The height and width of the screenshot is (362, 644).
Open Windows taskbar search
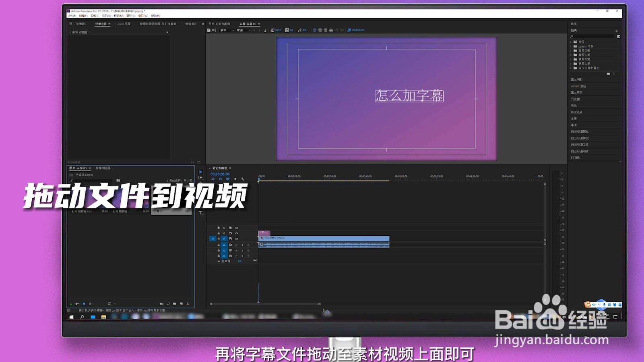(82, 317)
